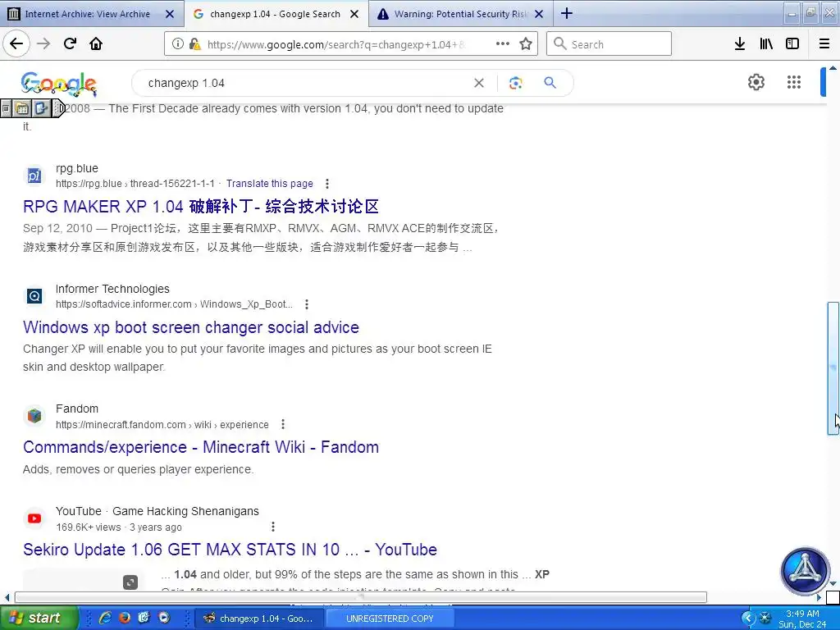Bookmark this page with the star icon

click(526, 44)
